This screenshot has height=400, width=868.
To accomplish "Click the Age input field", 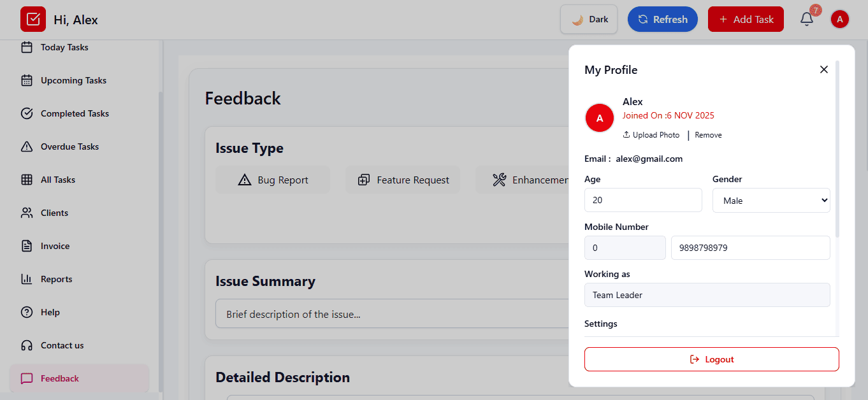I will [x=643, y=200].
